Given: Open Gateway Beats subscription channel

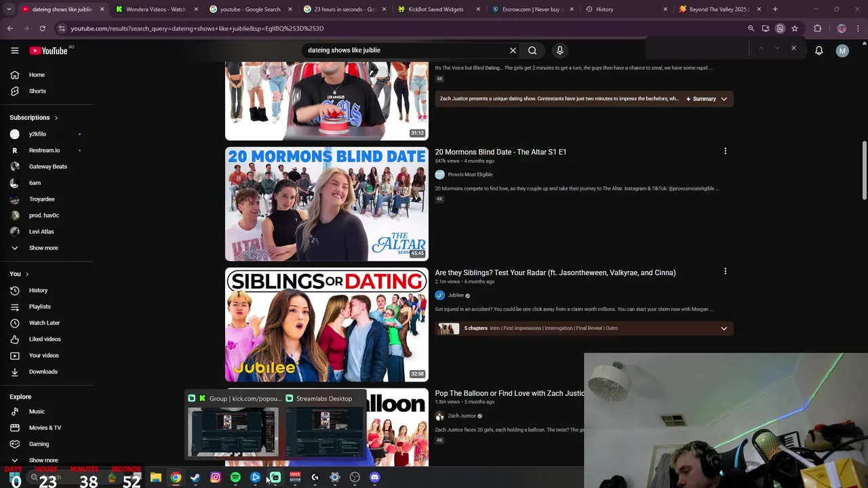Looking at the screenshot, I should tap(46, 167).
